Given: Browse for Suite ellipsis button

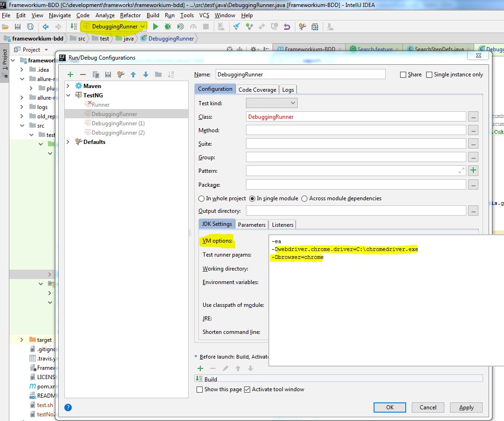Looking at the screenshot, I should (x=473, y=143).
